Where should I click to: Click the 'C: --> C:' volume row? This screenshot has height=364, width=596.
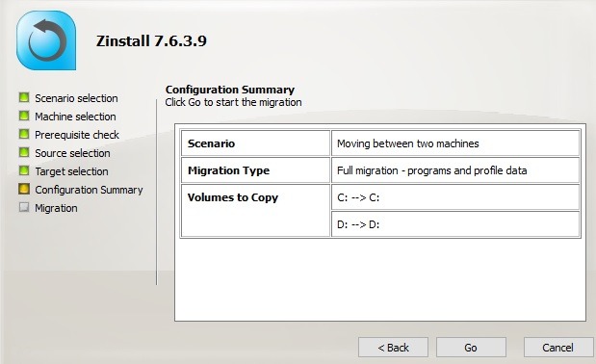click(455, 197)
